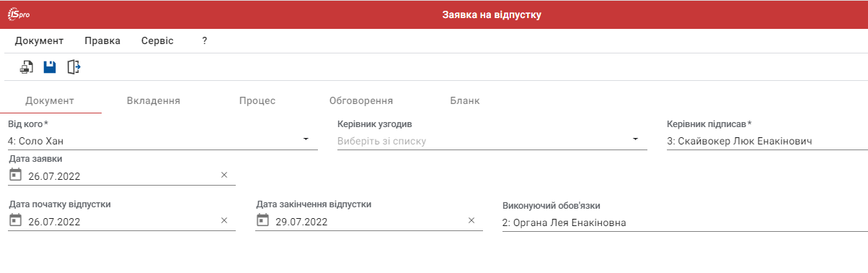
Task: Clear the Дата заявки field value
Action: pos(223,175)
